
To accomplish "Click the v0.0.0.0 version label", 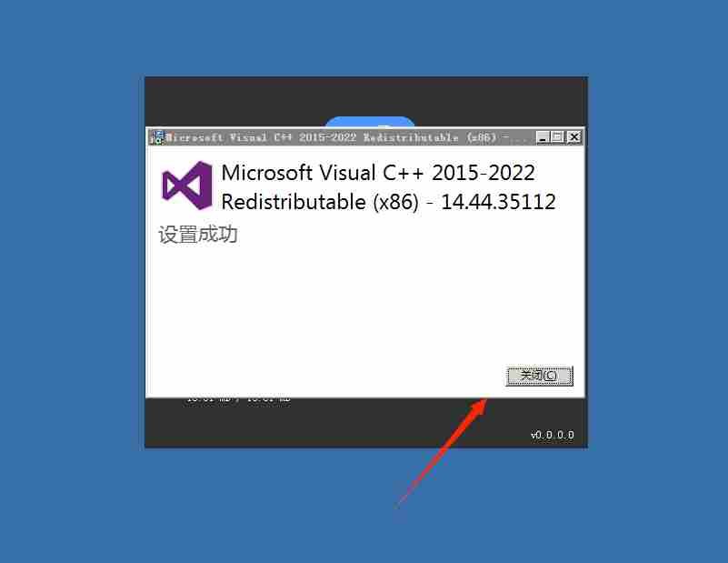I will point(553,435).
